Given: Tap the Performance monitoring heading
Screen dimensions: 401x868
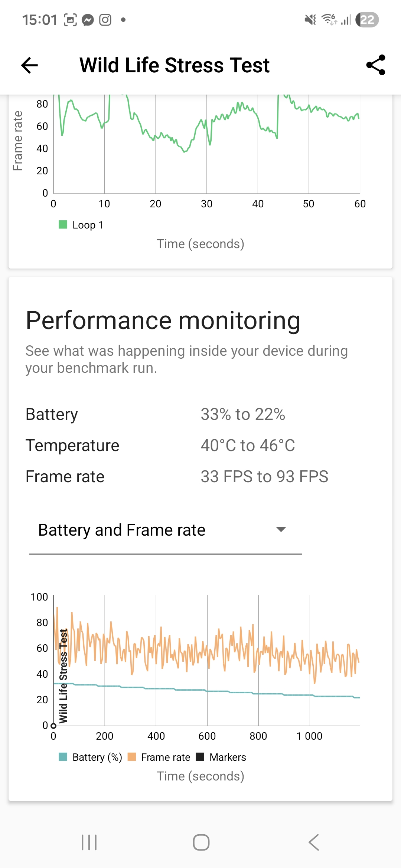Looking at the screenshot, I should click(x=163, y=320).
